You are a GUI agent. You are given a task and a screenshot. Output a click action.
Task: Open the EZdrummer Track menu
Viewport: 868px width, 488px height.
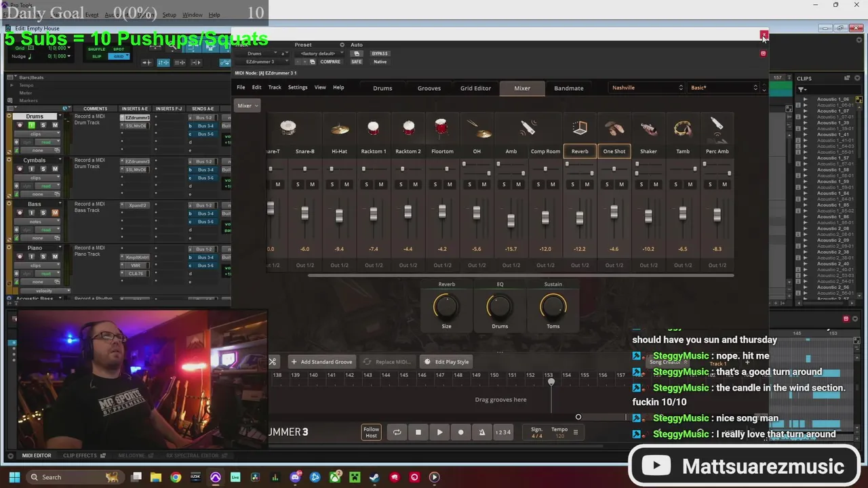(x=275, y=87)
